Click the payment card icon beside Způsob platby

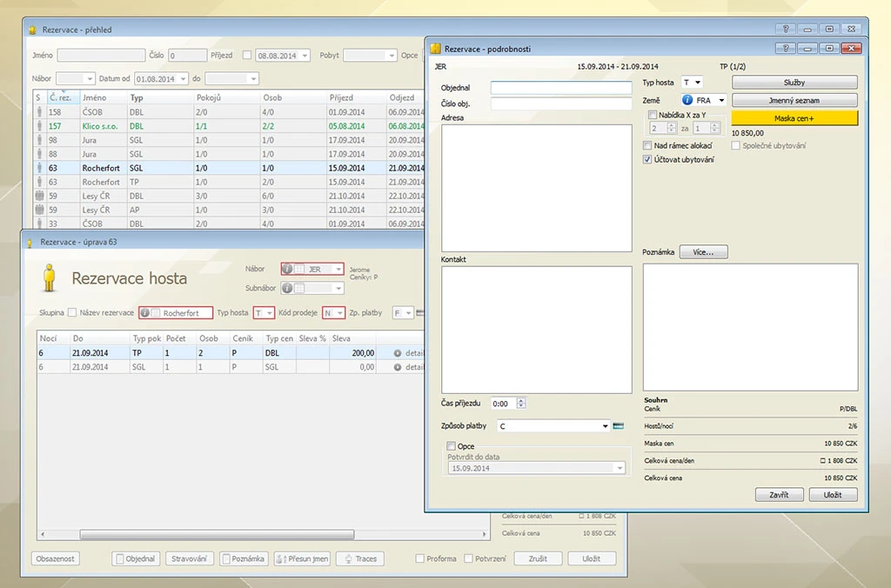618,426
